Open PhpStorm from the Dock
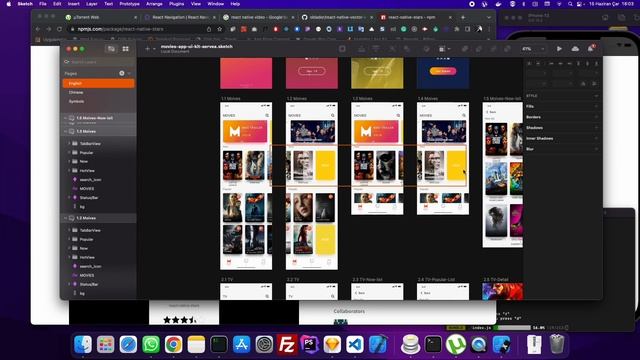Viewport: 640px width, 360px height. click(x=310, y=344)
